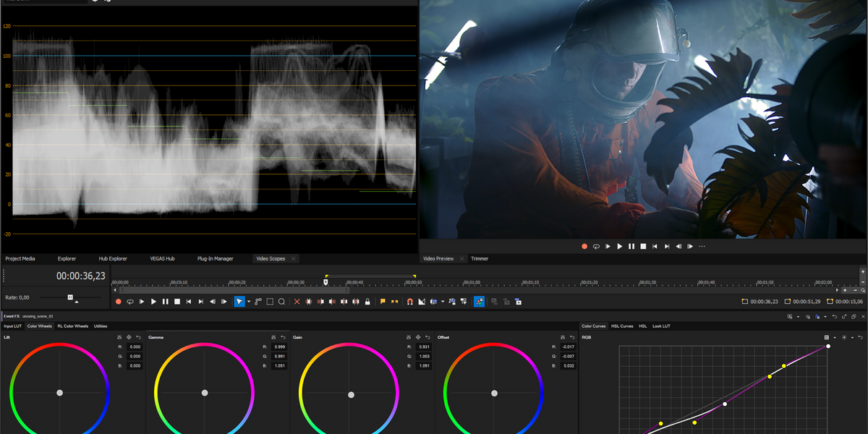Reset the Gamma color wheel

tap(283, 337)
